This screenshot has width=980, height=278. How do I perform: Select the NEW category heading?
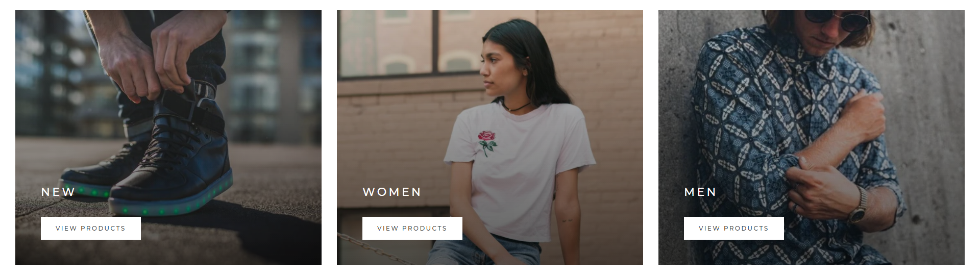tap(58, 192)
